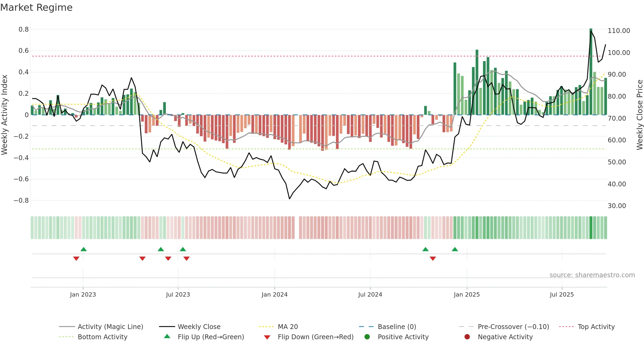Toggle the Pre-Crossover (−0.10) legend entry
This screenshot has width=644, height=362.
[x=504, y=327]
